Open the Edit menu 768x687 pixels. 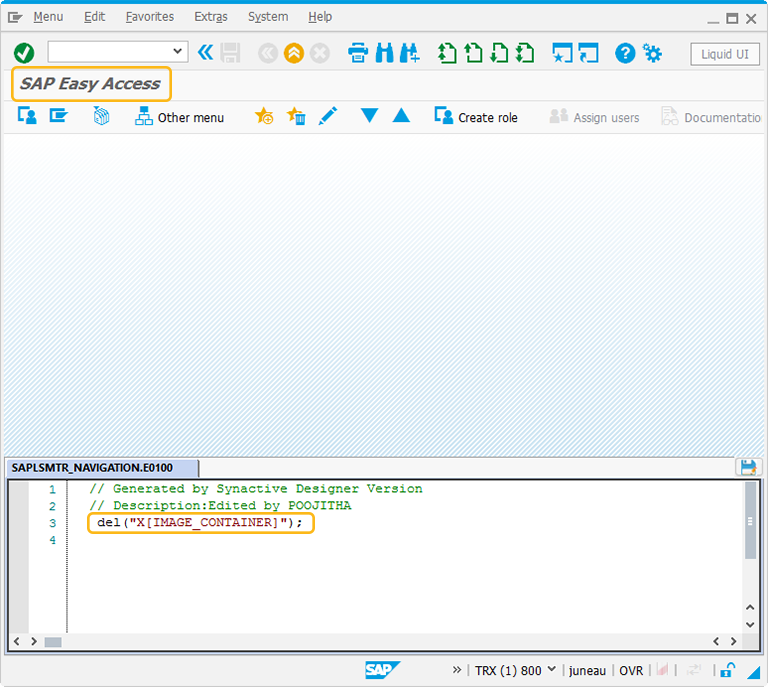pos(94,17)
